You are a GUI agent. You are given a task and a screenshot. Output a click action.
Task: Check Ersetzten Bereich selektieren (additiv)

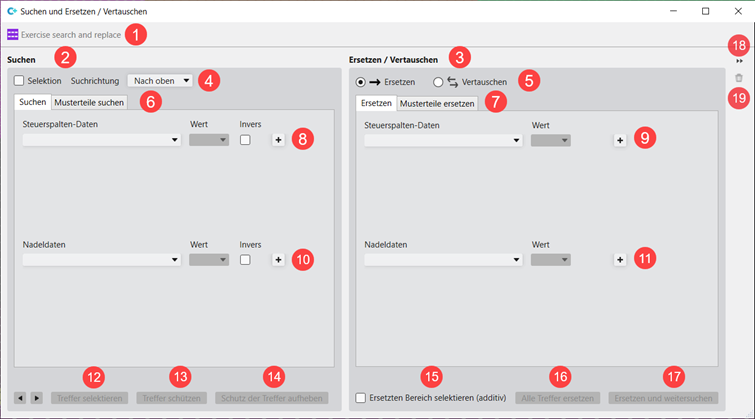tap(362, 398)
